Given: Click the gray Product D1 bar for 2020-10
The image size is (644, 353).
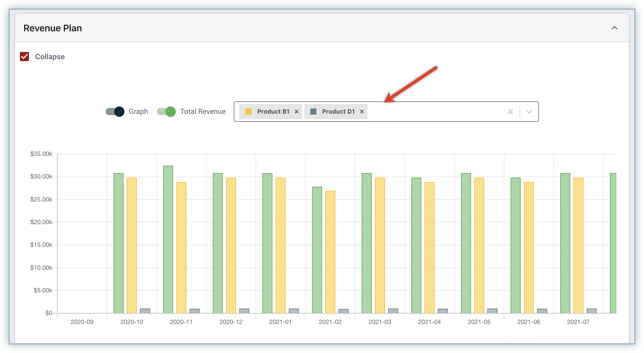Looking at the screenshot, I should (x=145, y=311).
